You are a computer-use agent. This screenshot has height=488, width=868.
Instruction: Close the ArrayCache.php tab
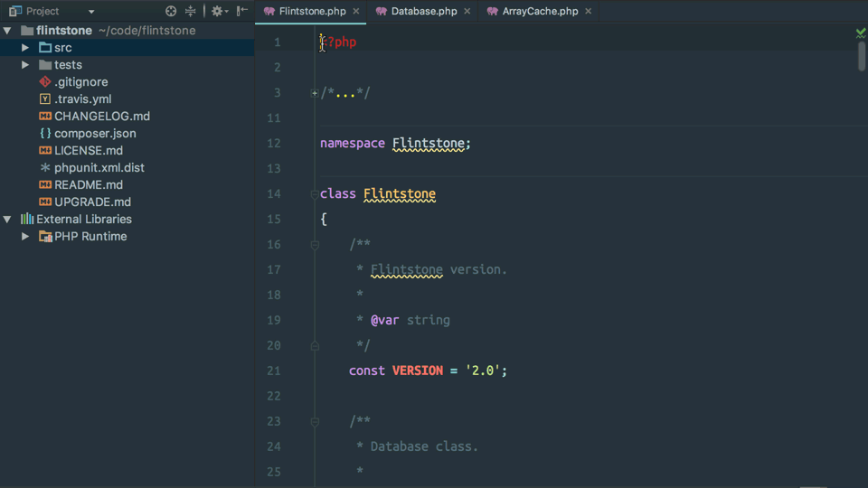tap(588, 11)
